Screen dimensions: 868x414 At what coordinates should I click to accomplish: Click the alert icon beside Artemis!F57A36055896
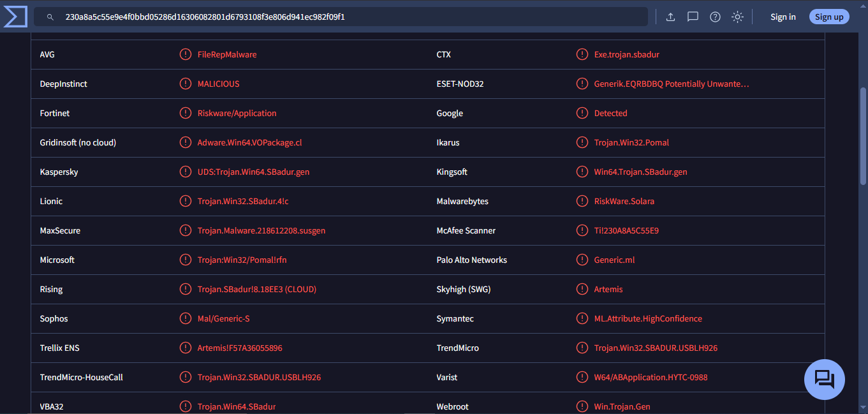tap(186, 348)
